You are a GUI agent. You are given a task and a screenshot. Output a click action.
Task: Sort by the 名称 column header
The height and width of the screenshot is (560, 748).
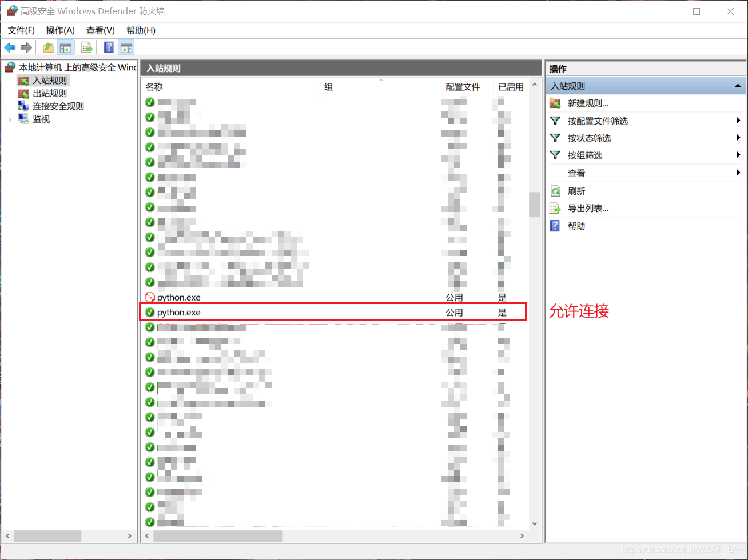(230, 87)
